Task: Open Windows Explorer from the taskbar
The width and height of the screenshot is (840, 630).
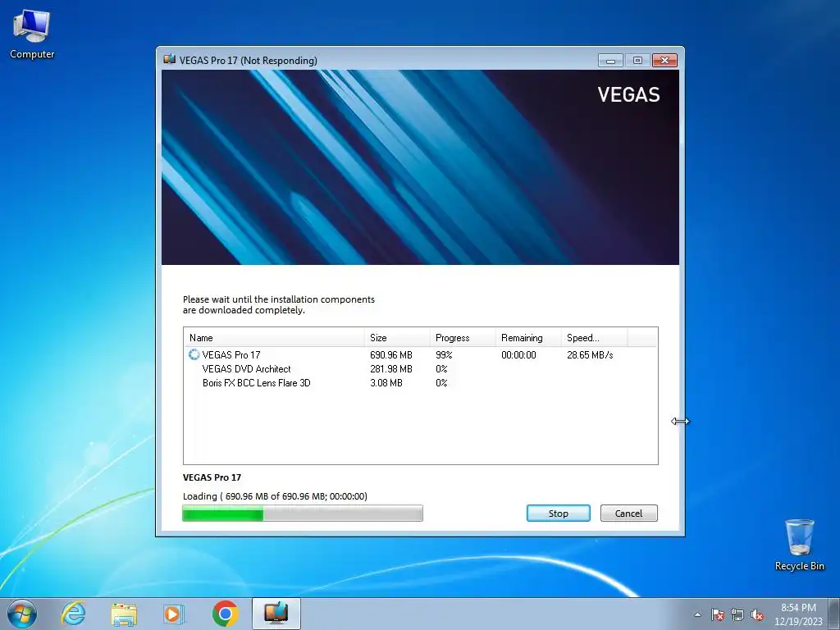Action: click(x=124, y=614)
